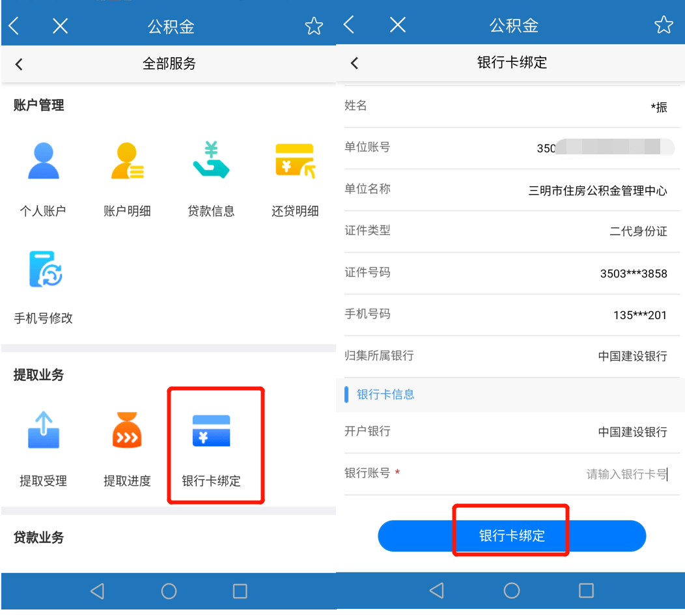Tap Android back triangle on left screen
Image resolution: width=685 pixels, height=616 pixels.
pyautogui.click(x=98, y=591)
